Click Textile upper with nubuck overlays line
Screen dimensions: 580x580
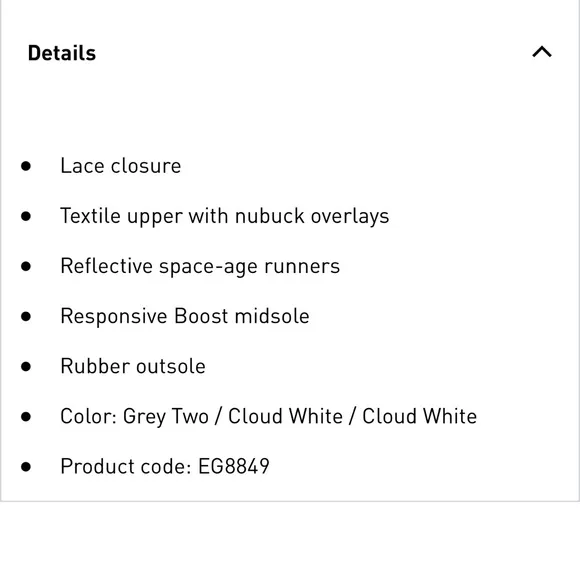coord(225,216)
